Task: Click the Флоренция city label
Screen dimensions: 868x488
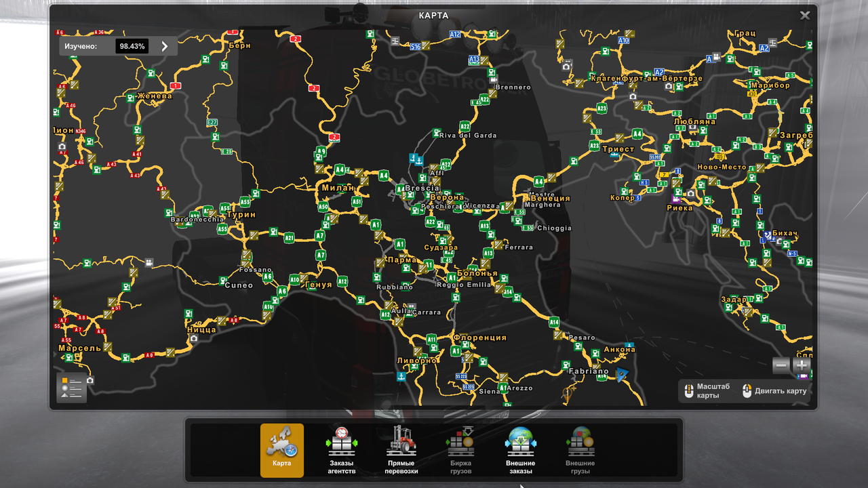Action: coord(480,338)
